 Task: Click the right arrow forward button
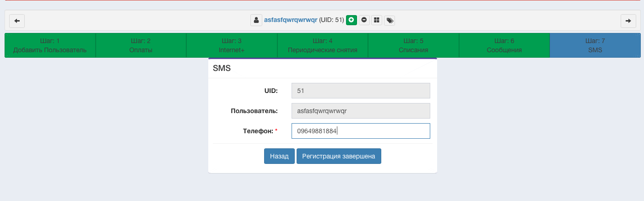[x=628, y=21]
